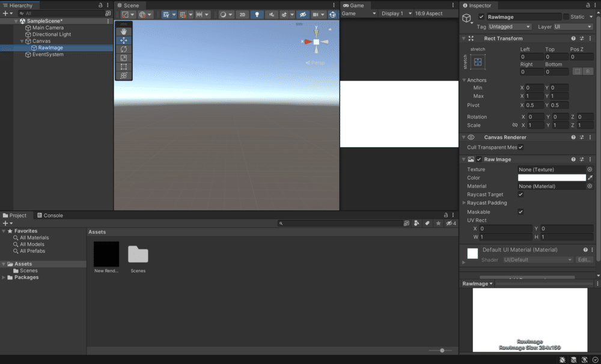Uncheck Maskable in Raw Image component
Image resolution: width=601 pixels, height=364 pixels.
[520, 211]
